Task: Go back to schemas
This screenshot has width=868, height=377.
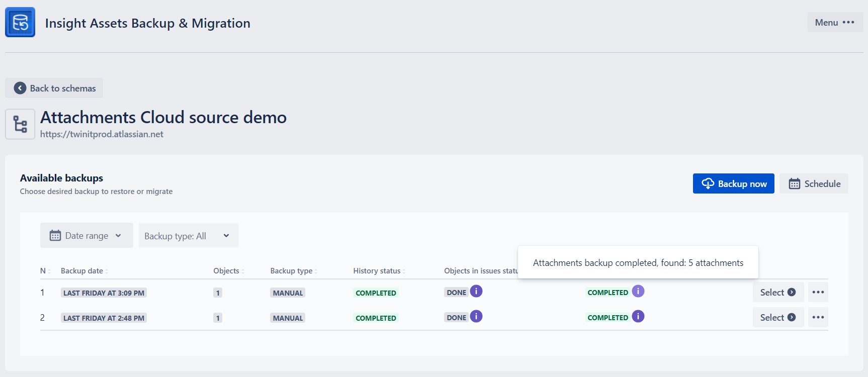Action: (x=54, y=88)
